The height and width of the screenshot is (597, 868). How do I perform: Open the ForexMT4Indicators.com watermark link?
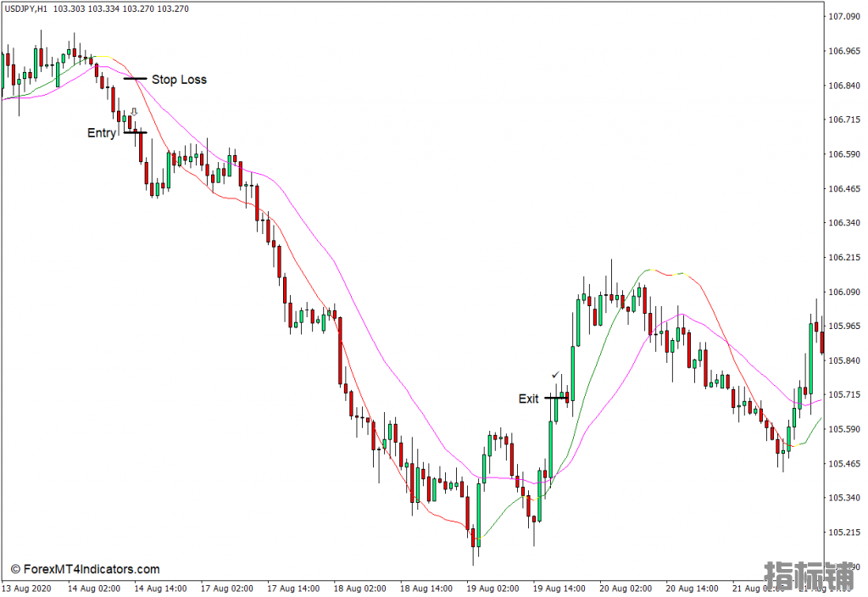tap(85, 570)
